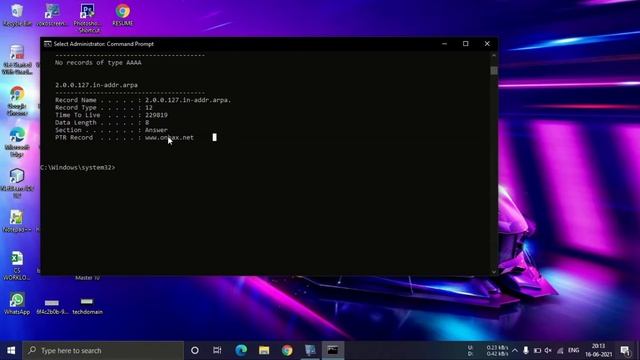The width and height of the screenshot is (640, 360).
Task: Close the Command Prompt window
Action: [487, 44]
